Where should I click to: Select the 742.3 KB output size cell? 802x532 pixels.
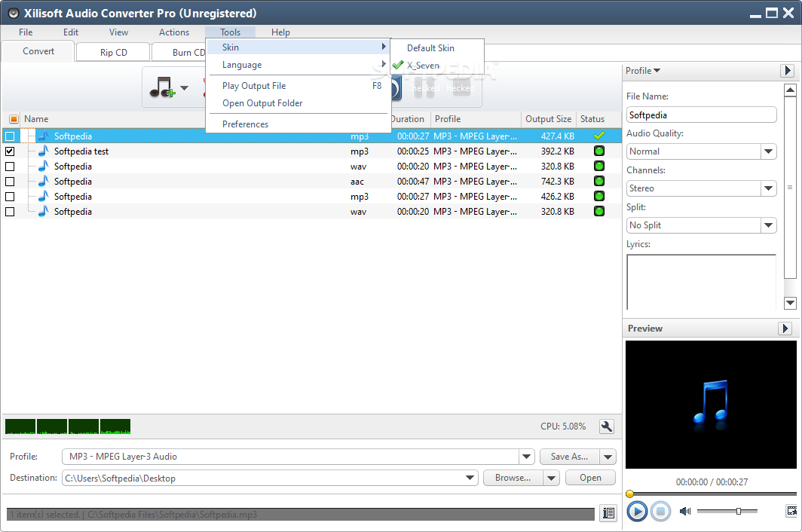[558, 182]
